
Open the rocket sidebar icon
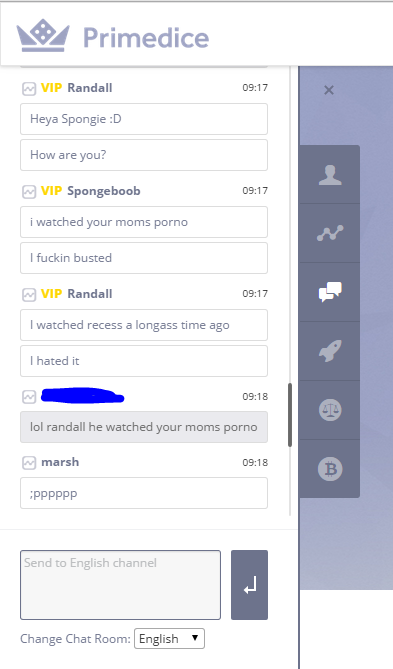pyautogui.click(x=330, y=351)
